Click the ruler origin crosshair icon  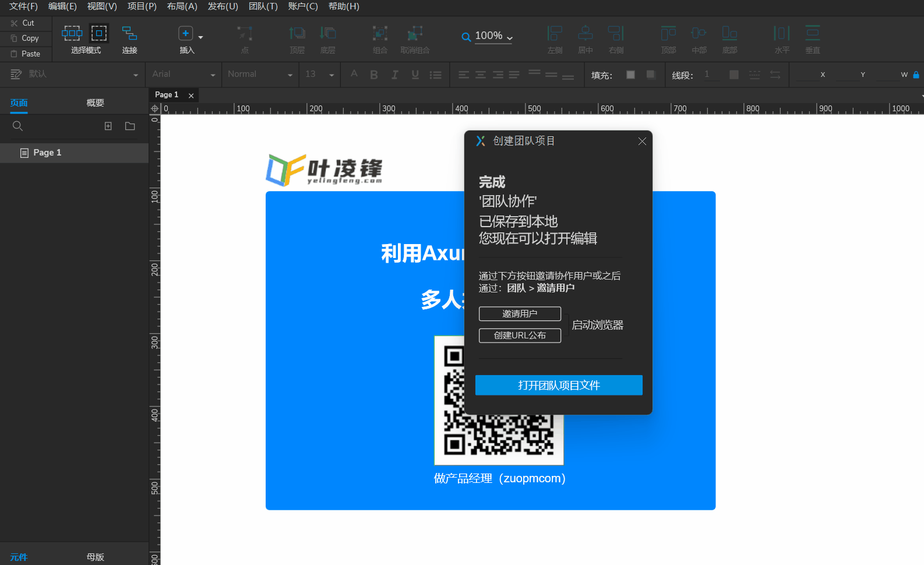click(154, 108)
